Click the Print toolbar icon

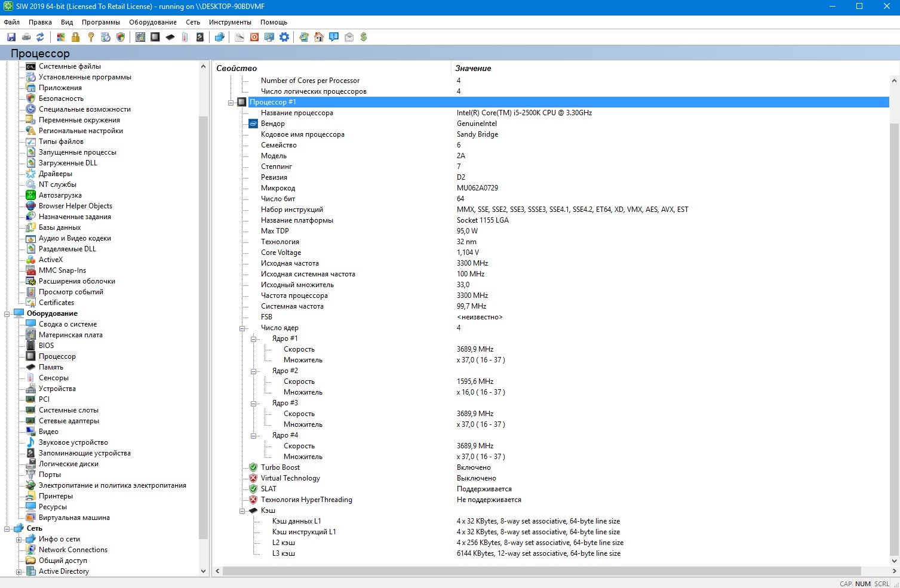pos(26,37)
